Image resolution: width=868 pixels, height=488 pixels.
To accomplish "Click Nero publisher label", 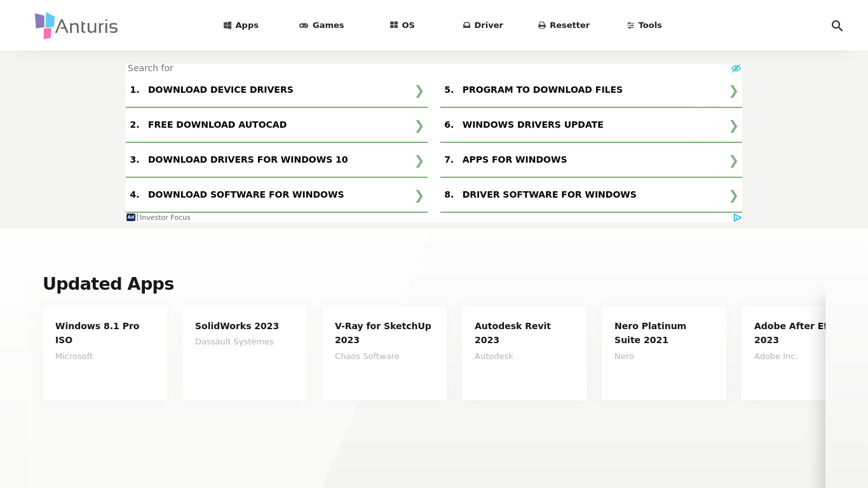I will (624, 356).
